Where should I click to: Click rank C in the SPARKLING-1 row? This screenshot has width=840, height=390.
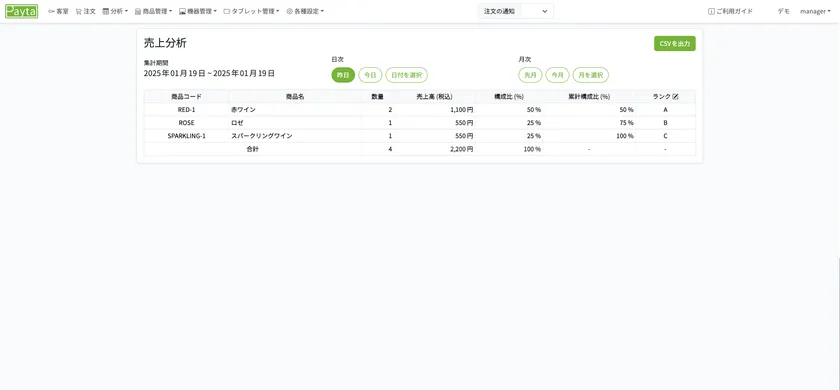click(665, 136)
